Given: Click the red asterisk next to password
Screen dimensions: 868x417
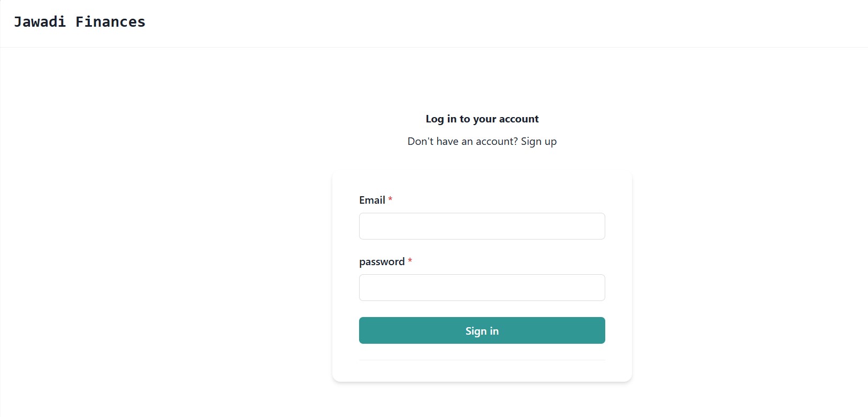Looking at the screenshot, I should 409,260.
